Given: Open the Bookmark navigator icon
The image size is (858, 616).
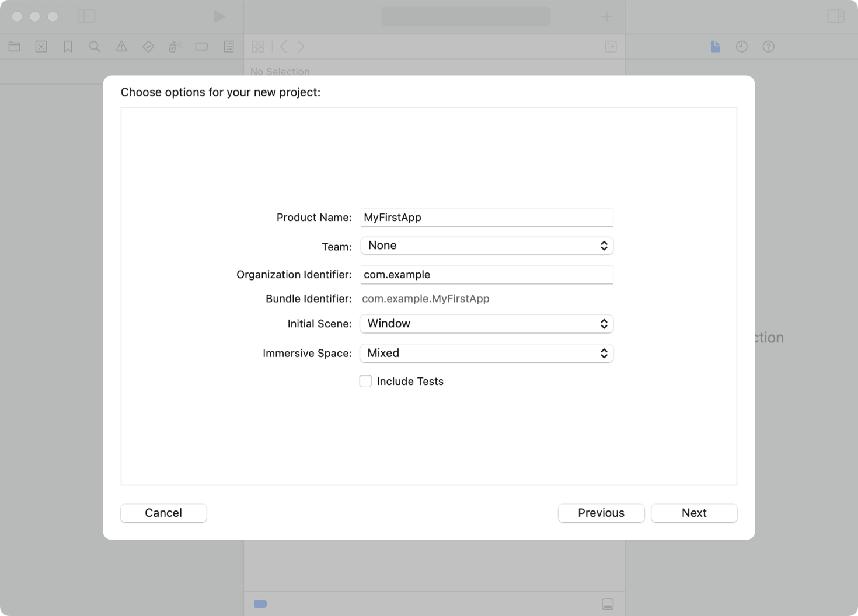Looking at the screenshot, I should tap(68, 47).
